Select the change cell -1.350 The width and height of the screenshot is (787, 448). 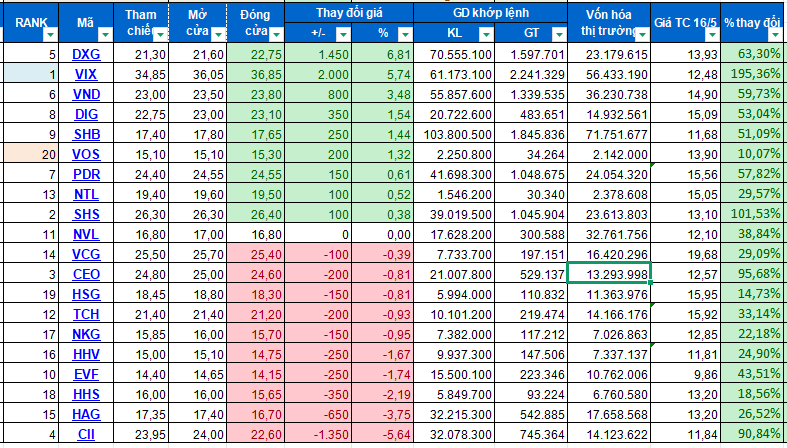point(318,434)
